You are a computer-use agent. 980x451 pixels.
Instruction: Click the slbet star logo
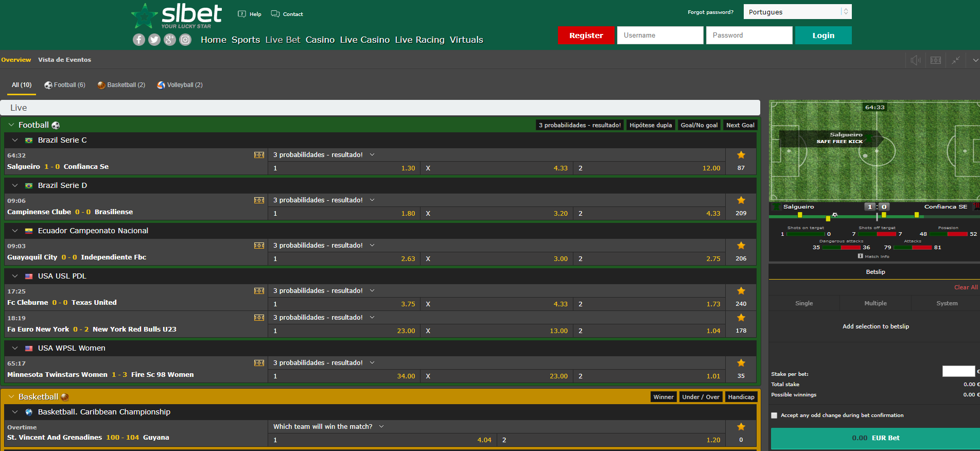pyautogui.click(x=145, y=16)
